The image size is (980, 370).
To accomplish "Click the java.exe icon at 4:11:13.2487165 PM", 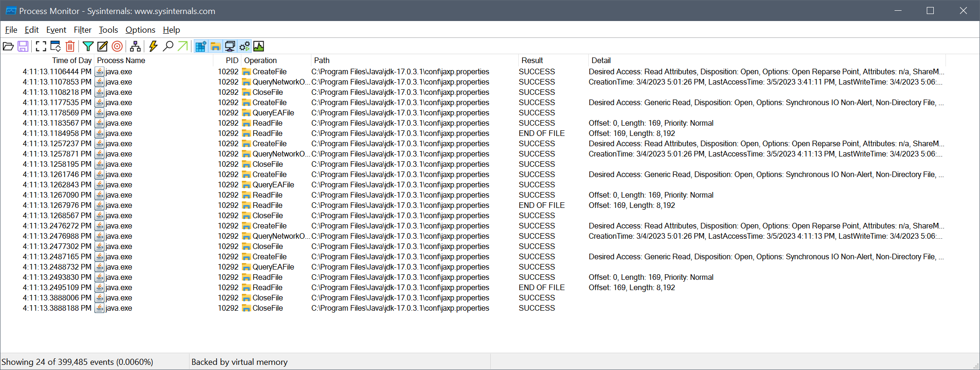I will pyautogui.click(x=99, y=256).
